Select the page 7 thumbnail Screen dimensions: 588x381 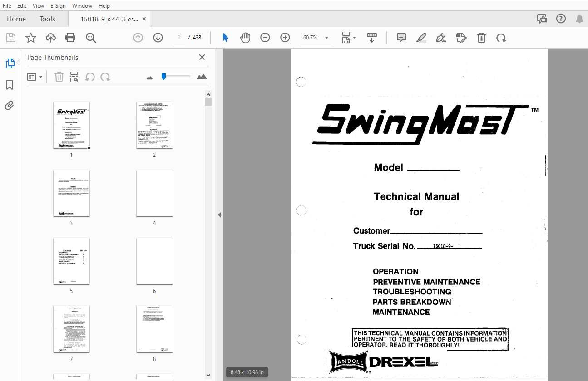click(x=71, y=329)
